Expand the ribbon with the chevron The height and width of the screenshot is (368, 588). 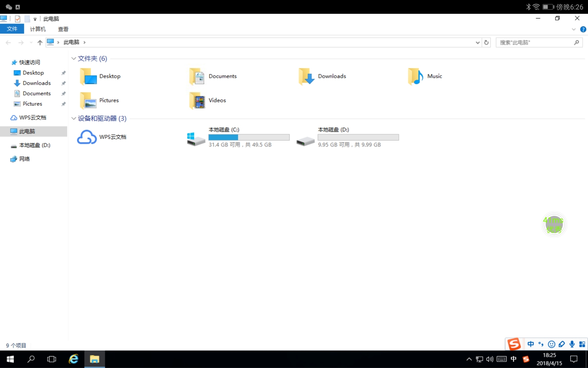(x=574, y=29)
